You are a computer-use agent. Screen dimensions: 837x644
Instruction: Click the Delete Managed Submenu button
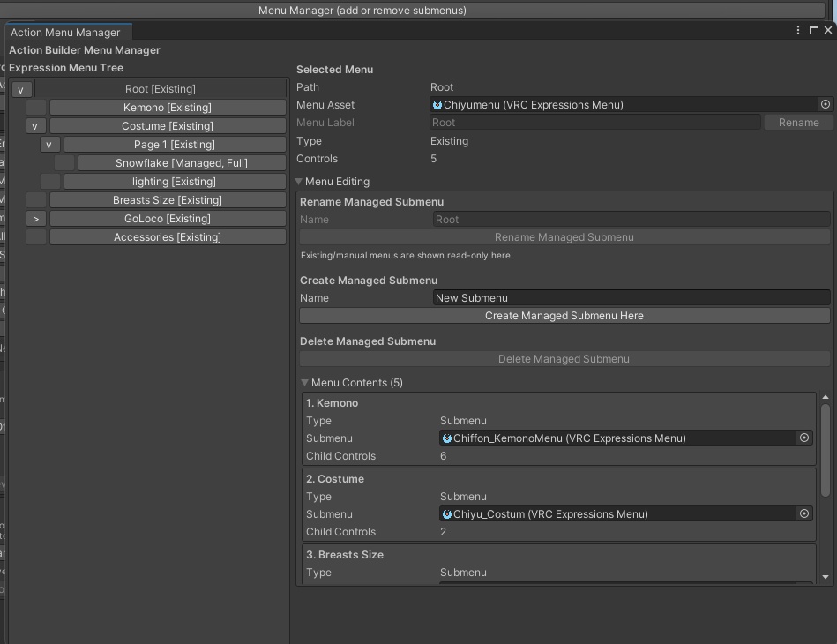coord(564,359)
